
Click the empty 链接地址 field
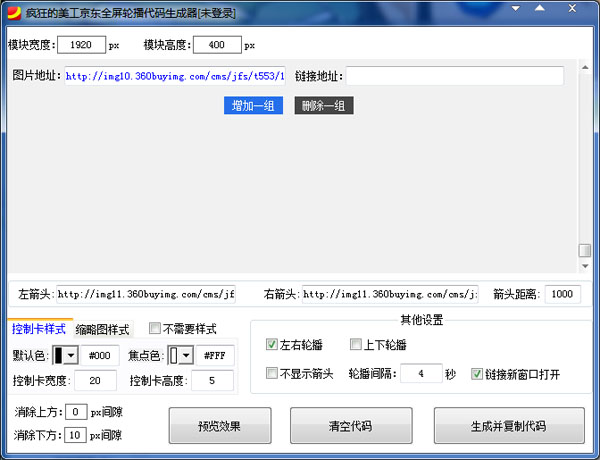click(455, 76)
